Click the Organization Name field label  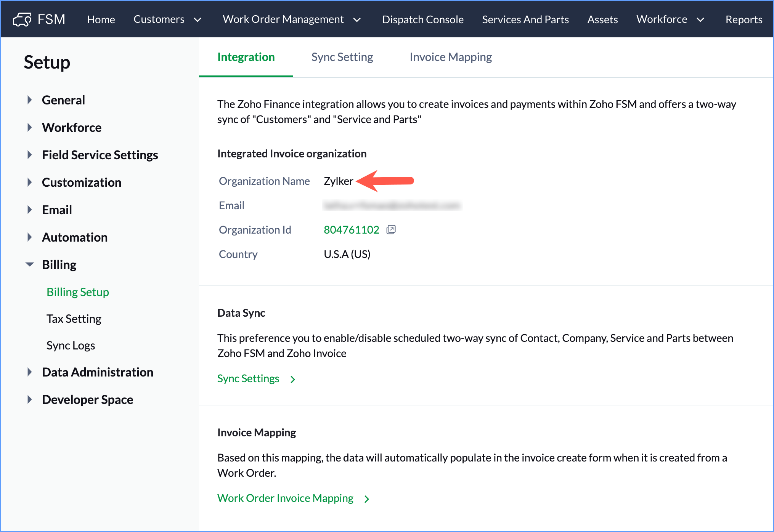[x=264, y=181]
